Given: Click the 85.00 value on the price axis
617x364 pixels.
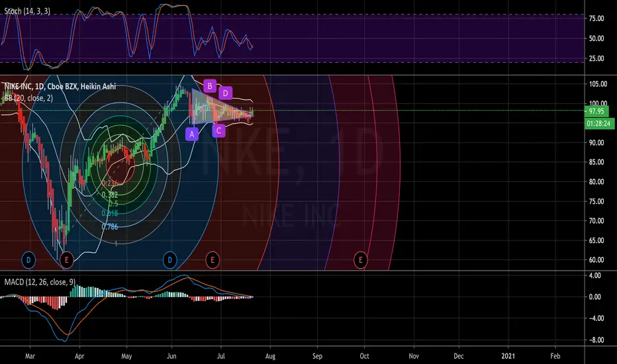Looking at the screenshot, I should (596, 162).
